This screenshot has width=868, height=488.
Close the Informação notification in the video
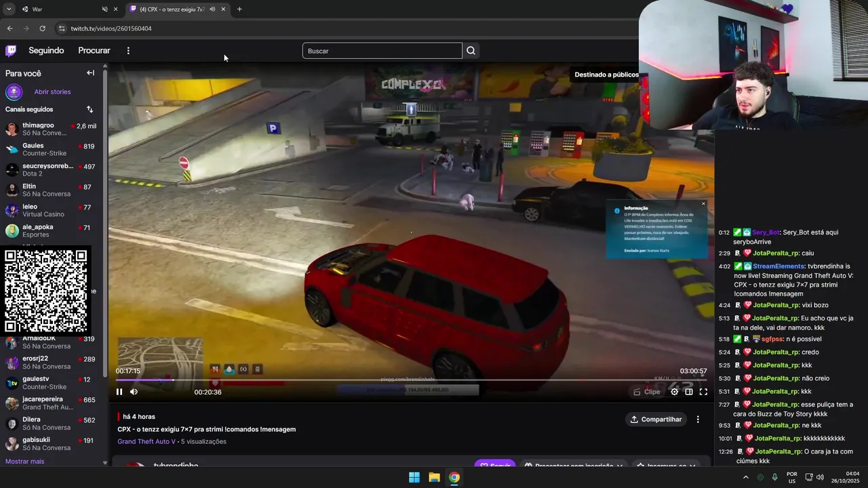[703, 204]
